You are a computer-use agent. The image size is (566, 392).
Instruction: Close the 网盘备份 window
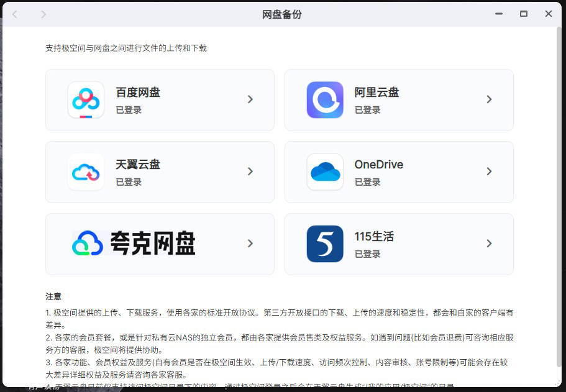click(x=549, y=14)
